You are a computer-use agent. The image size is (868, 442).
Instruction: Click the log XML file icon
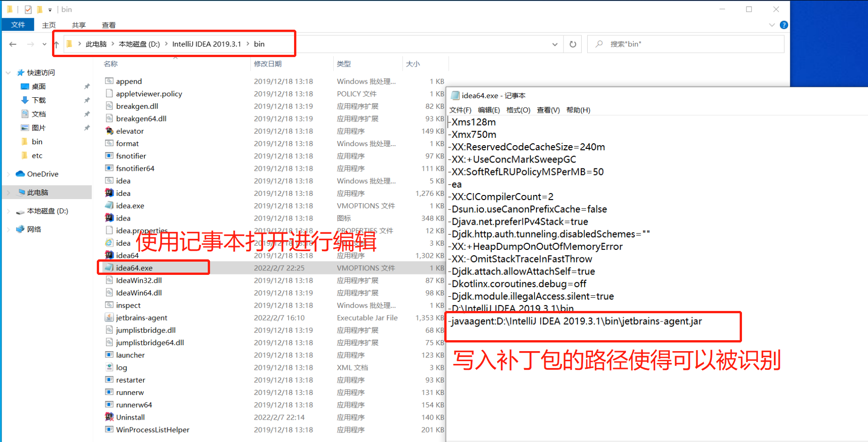point(109,367)
